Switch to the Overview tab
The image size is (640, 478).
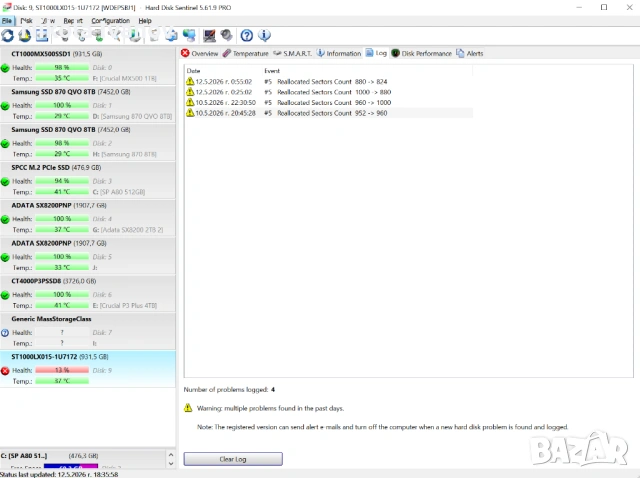(200, 53)
